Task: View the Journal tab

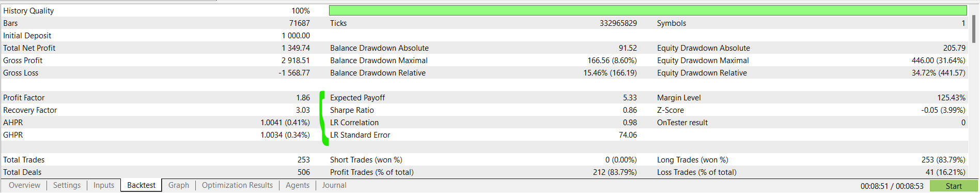Action: pyautogui.click(x=334, y=185)
